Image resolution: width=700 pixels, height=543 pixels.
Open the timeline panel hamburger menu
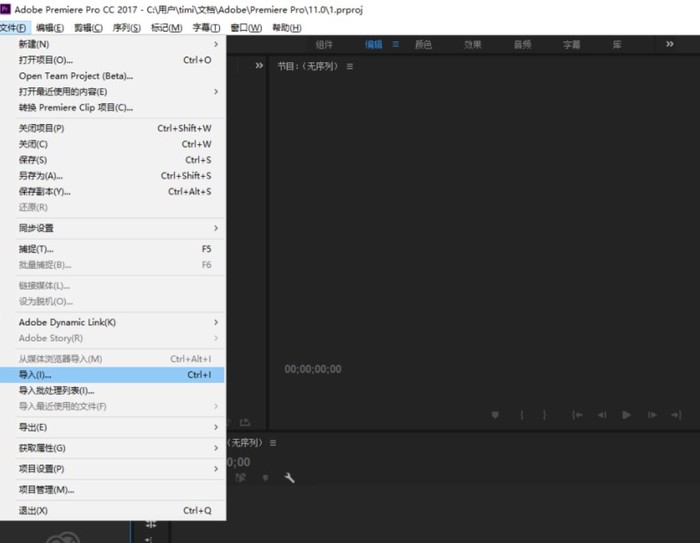coord(273,442)
